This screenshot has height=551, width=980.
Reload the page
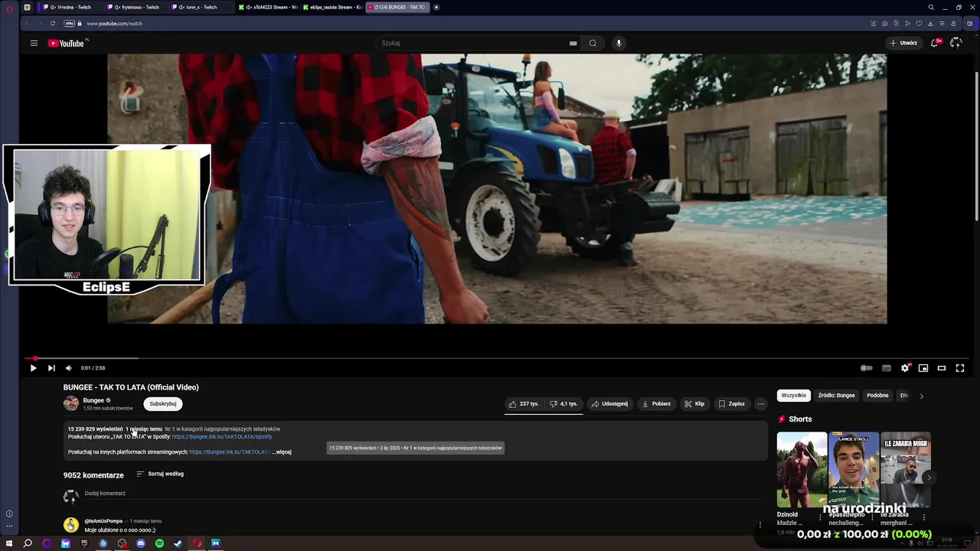point(52,23)
